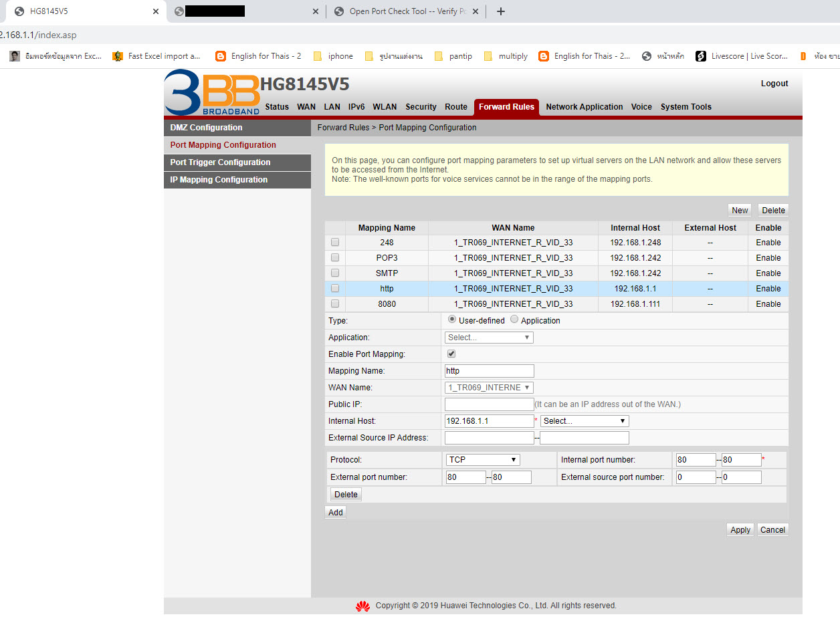Go to IP Mapping Configuration page
This screenshot has height=633, width=840.
[237, 180]
